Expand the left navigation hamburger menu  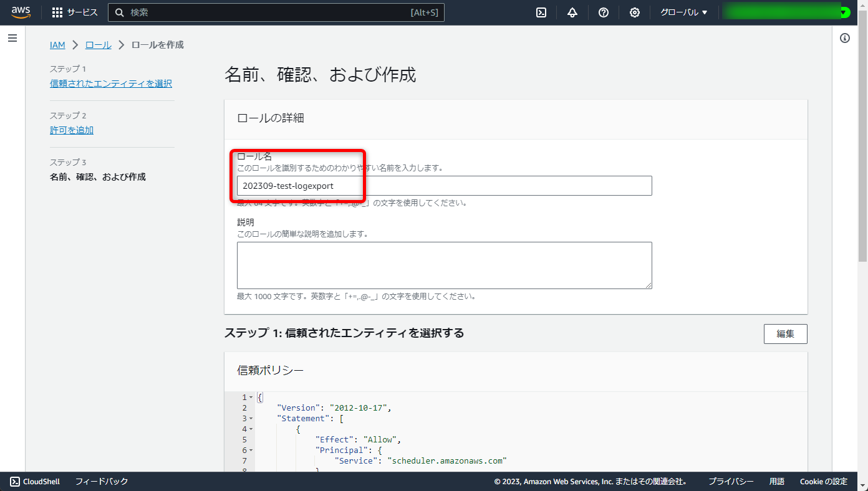tap(12, 38)
